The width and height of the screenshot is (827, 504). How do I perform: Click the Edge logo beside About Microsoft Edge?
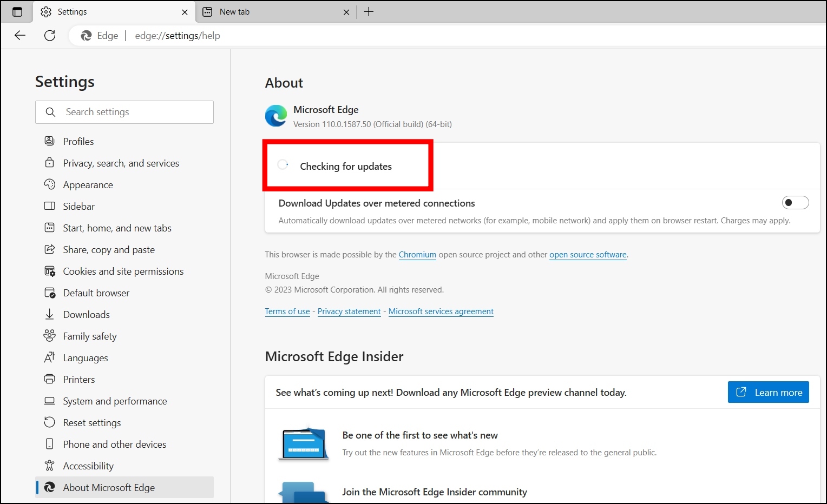[x=49, y=487]
